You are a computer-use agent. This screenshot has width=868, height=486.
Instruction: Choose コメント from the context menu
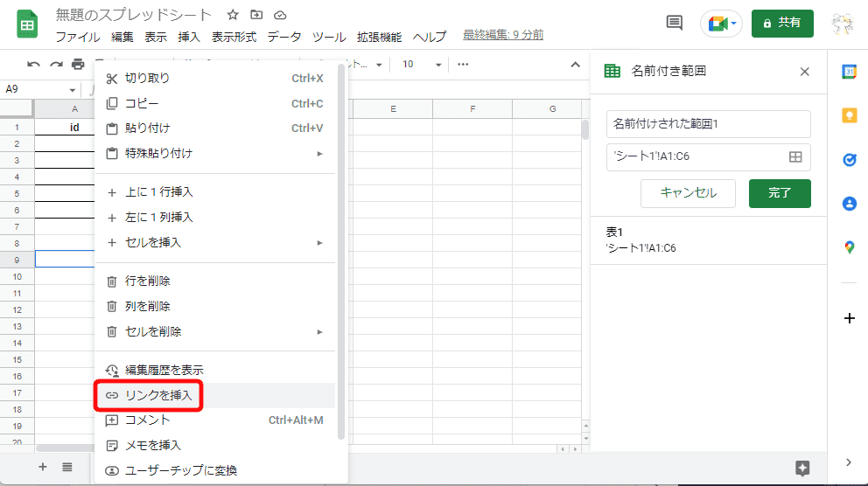click(x=214, y=420)
